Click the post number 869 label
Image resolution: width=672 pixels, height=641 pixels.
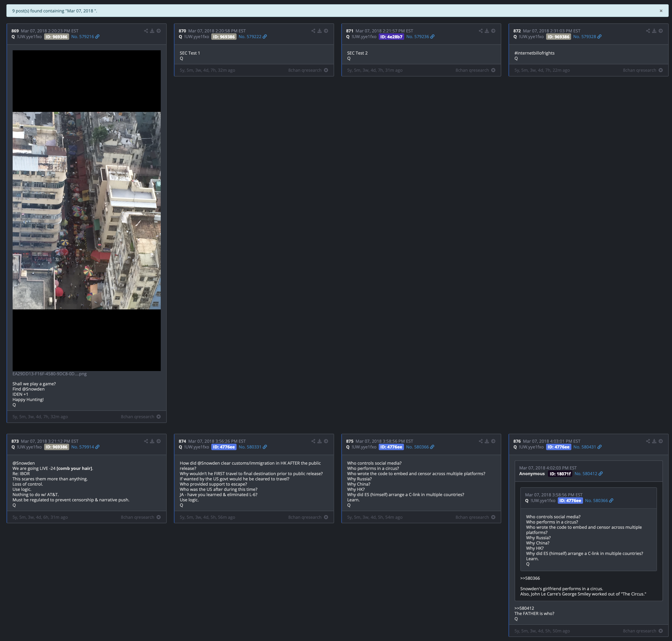click(15, 31)
